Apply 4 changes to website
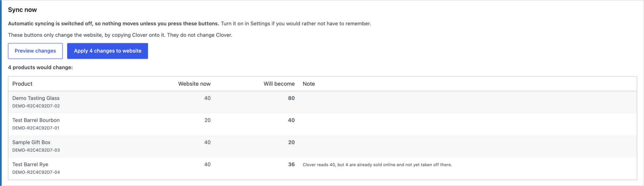Screen dimensions: 644x186 pos(108,51)
